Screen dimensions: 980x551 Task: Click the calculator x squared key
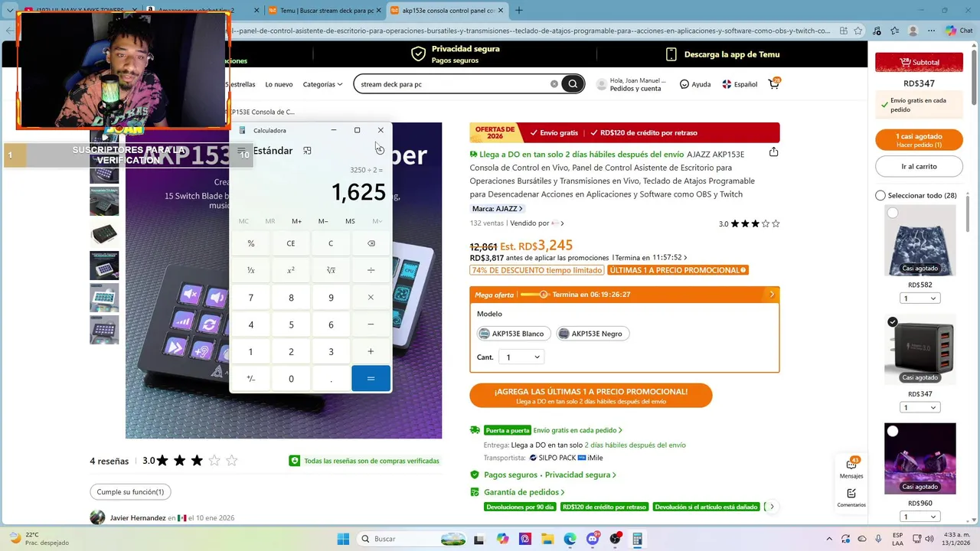pos(291,270)
